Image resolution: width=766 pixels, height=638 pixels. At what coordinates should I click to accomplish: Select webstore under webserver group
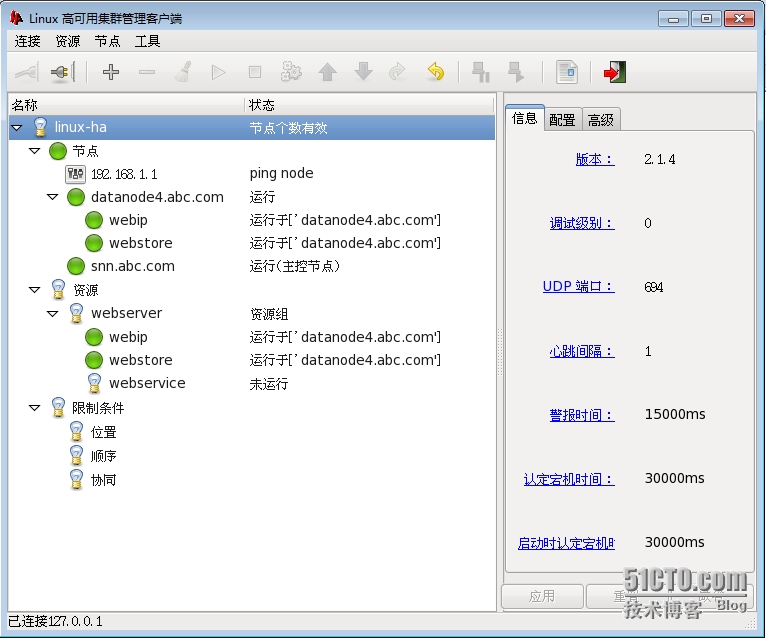tap(252, 360)
